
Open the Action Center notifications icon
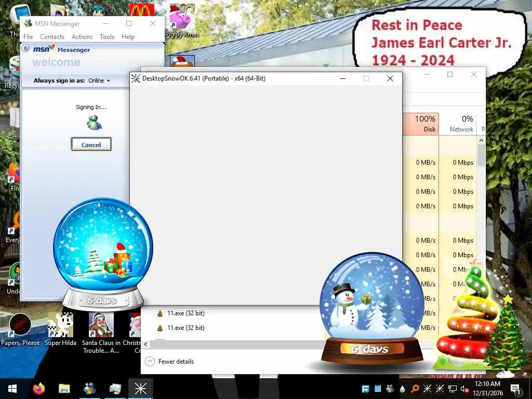[x=515, y=389]
